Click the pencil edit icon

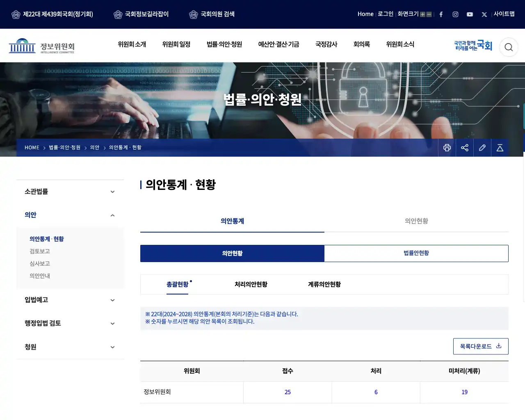(x=482, y=148)
